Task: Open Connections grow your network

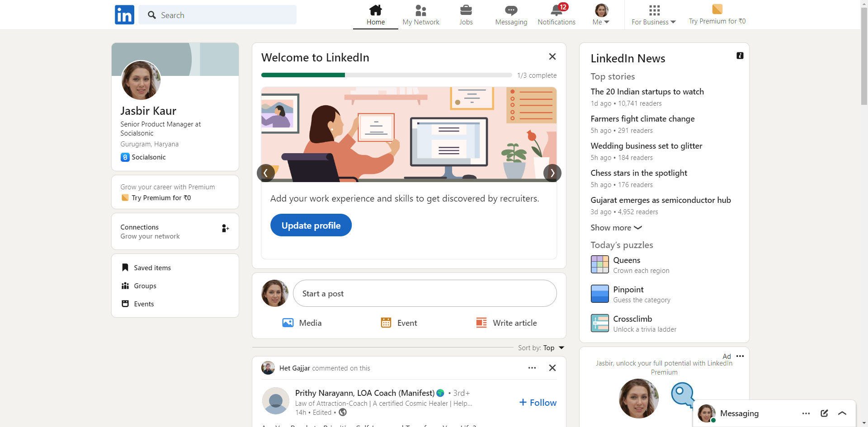Action: [175, 231]
